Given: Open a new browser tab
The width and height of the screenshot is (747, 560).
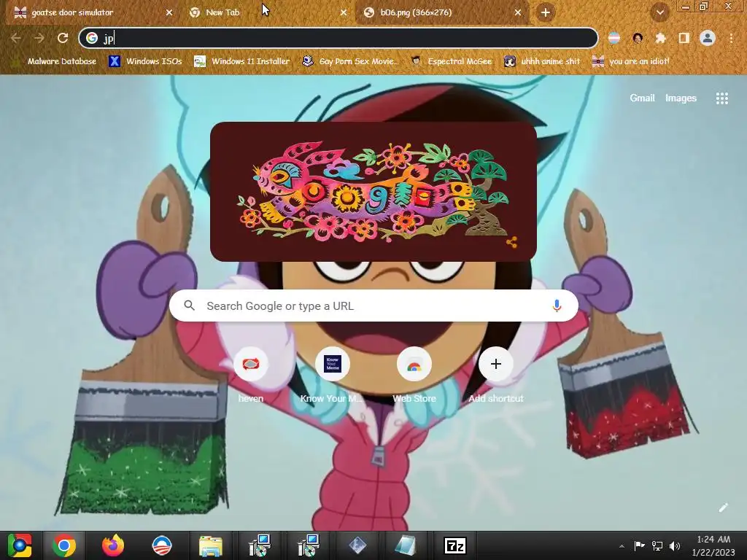Looking at the screenshot, I should point(546,12).
